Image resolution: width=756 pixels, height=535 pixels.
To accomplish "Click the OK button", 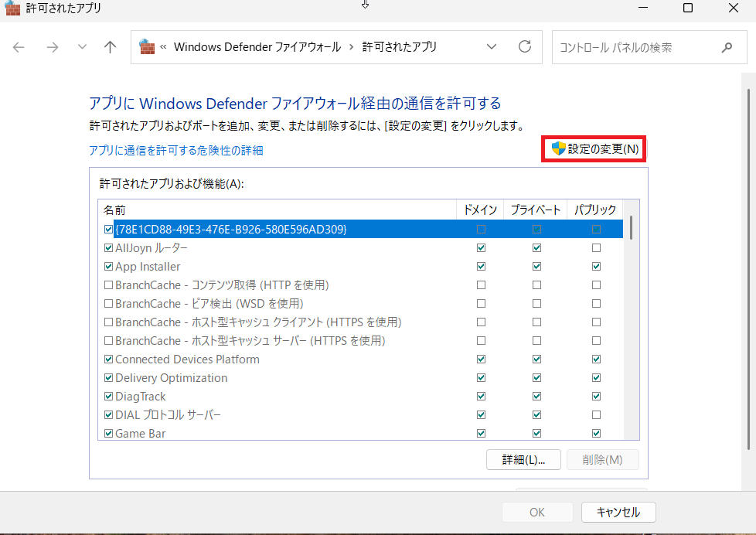I will pos(537,512).
